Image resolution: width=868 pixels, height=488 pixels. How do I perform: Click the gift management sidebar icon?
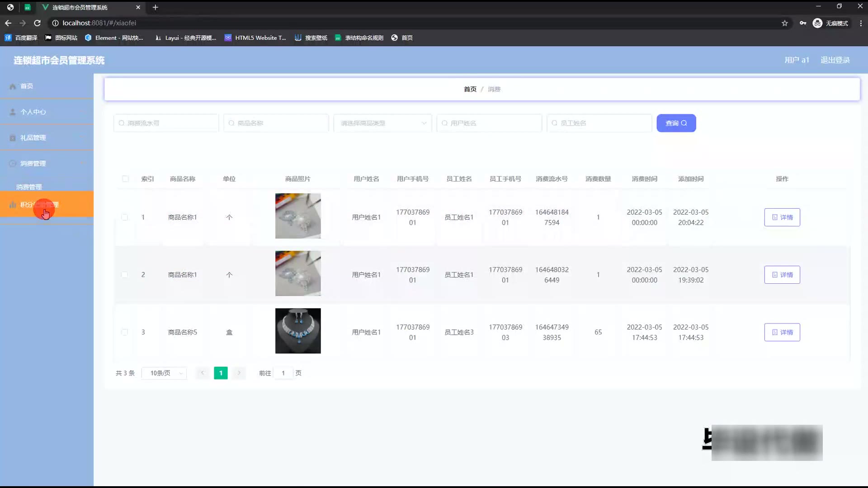tap(13, 138)
